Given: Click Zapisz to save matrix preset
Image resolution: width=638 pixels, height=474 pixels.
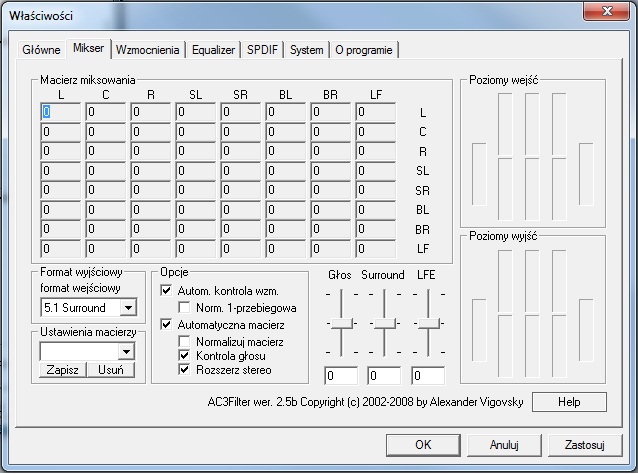Looking at the screenshot, I should [x=63, y=369].
